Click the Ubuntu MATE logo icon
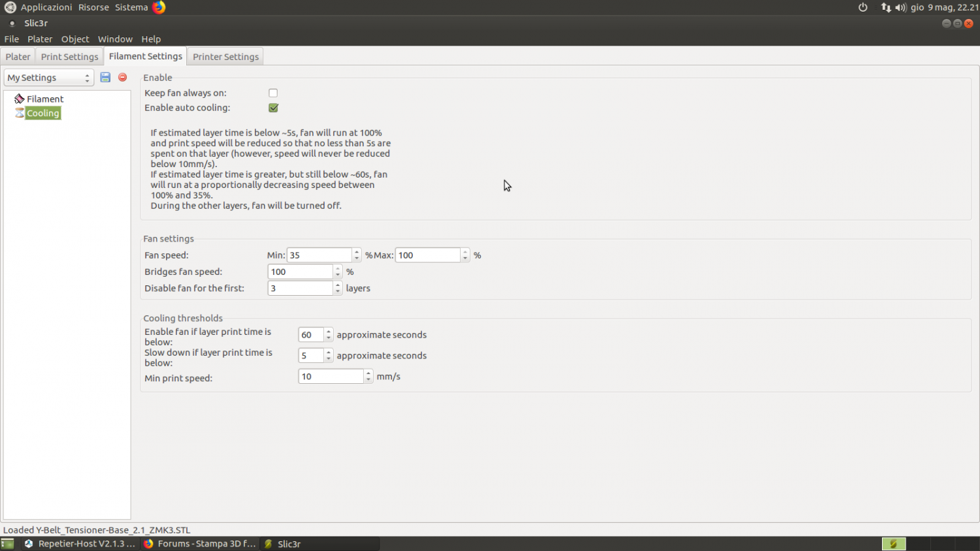 point(10,7)
